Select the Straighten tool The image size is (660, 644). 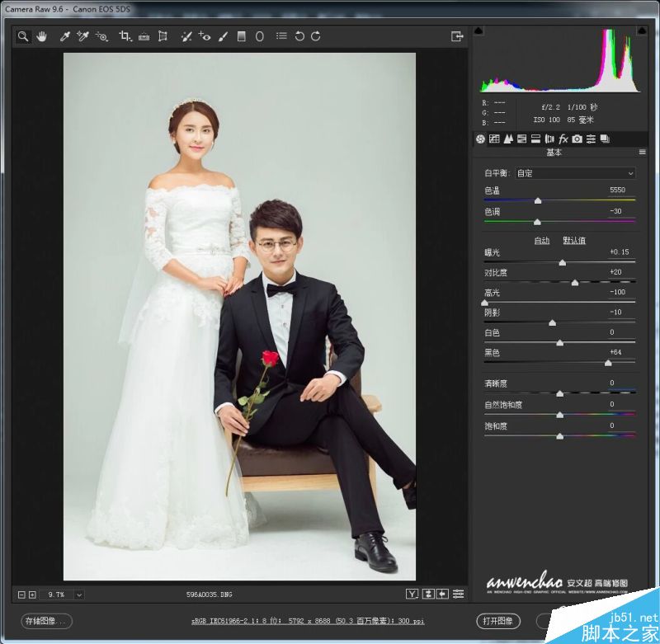tap(144, 37)
